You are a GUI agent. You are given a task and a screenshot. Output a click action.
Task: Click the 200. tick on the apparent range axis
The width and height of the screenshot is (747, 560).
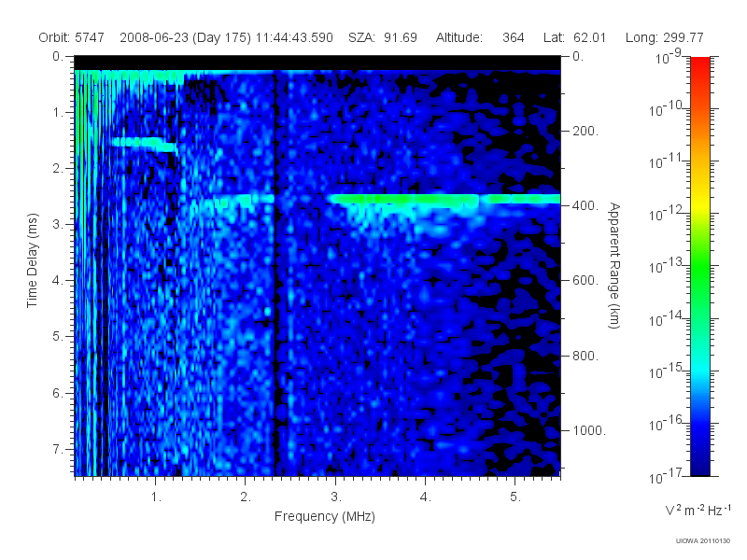[x=585, y=131]
